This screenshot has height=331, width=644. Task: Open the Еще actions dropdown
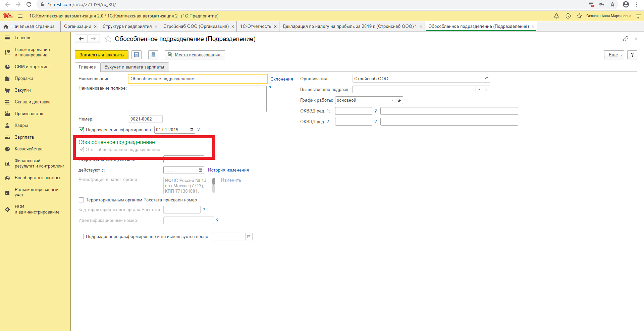coord(614,55)
